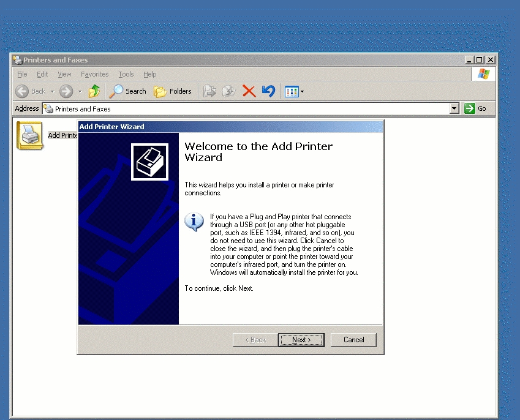Click the Move To toolbar icon

click(x=210, y=91)
